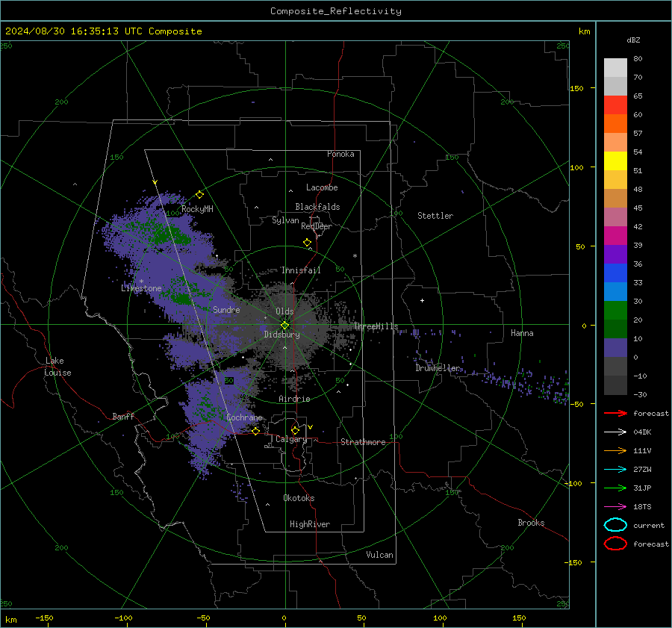Click the RedDeer city label

pos(317,226)
